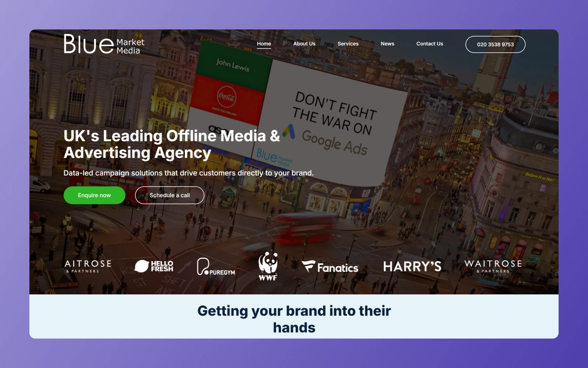Go to the About Us page
Viewport: 588px width, 368px height.
coord(304,44)
